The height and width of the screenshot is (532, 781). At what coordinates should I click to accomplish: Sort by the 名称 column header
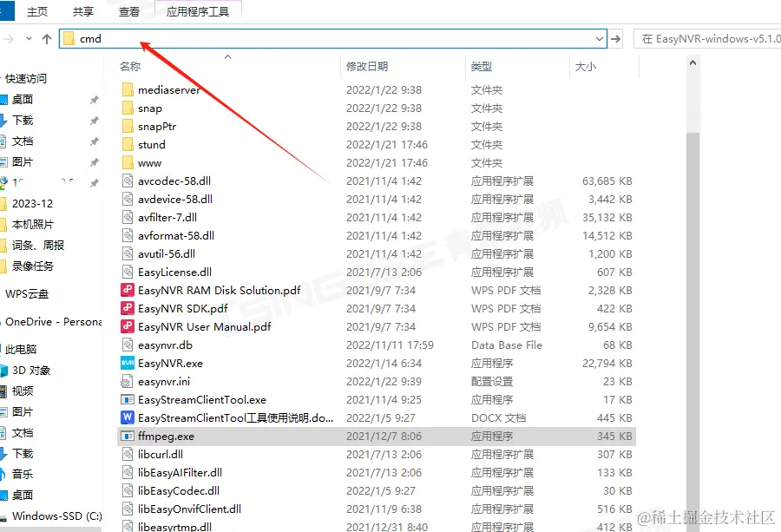(130, 66)
